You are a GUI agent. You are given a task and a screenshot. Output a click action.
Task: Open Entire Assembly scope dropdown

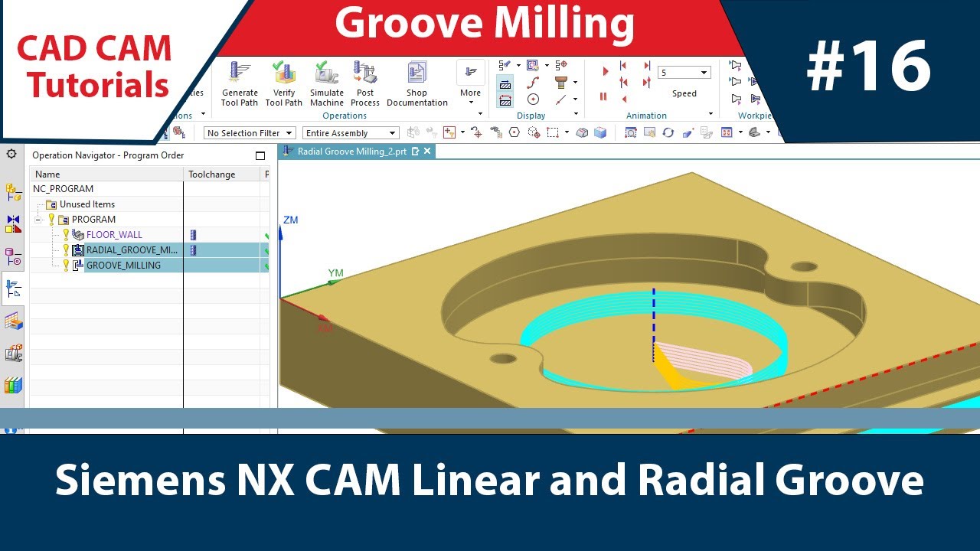pyautogui.click(x=351, y=133)
